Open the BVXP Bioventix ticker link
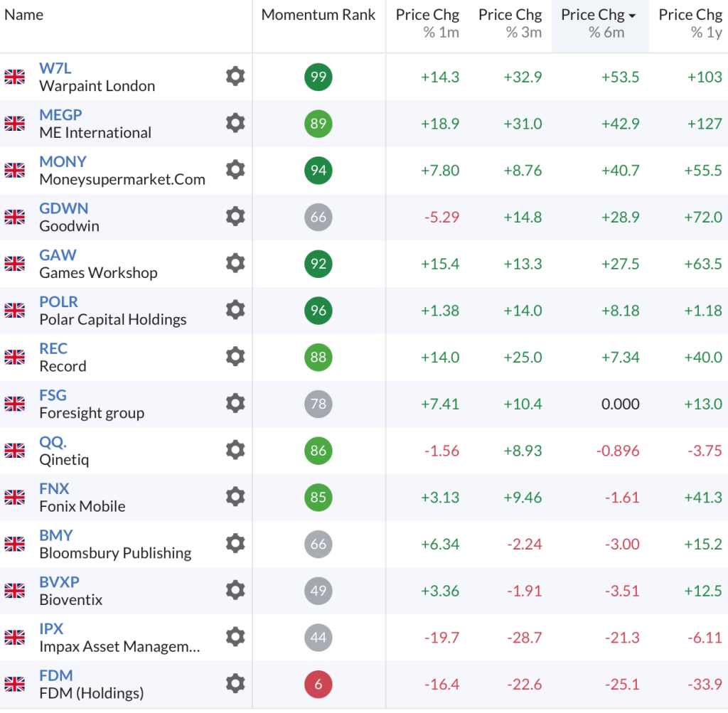This screenshot has height=713, width=728. 59,582
